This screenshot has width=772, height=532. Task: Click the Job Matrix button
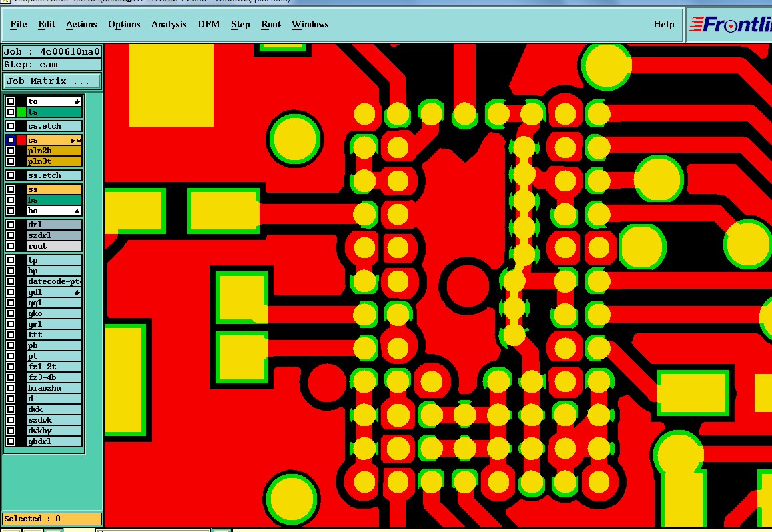tap(51, 81)
